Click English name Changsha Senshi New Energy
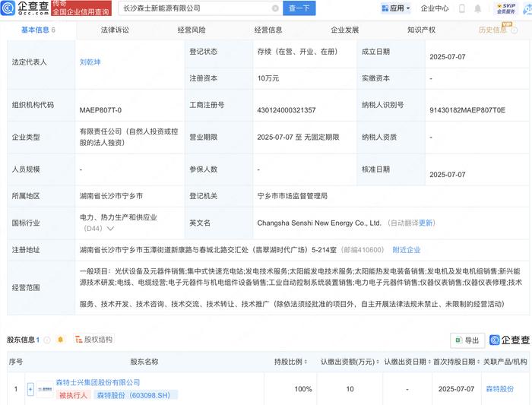The image size is (532, 405). (x=319, y=223)
